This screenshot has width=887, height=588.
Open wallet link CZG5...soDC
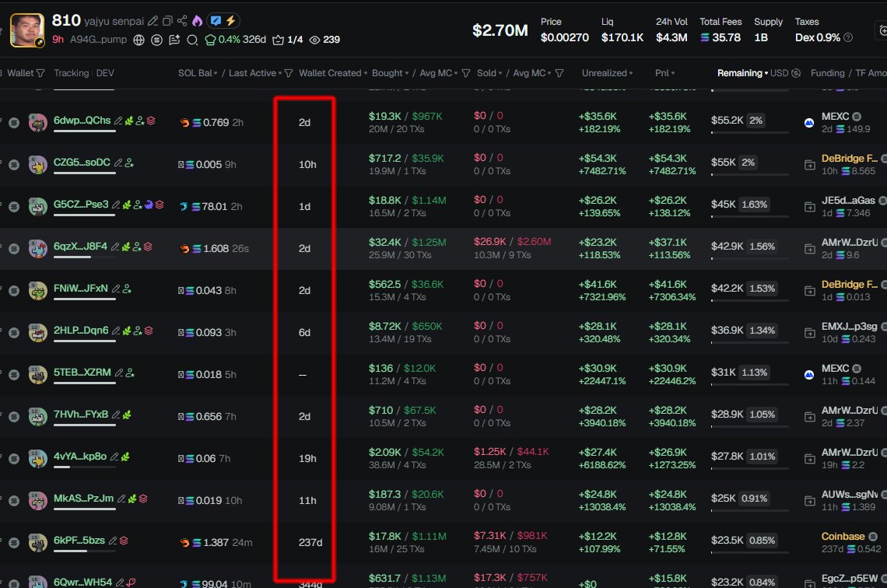tap(82, 163)
